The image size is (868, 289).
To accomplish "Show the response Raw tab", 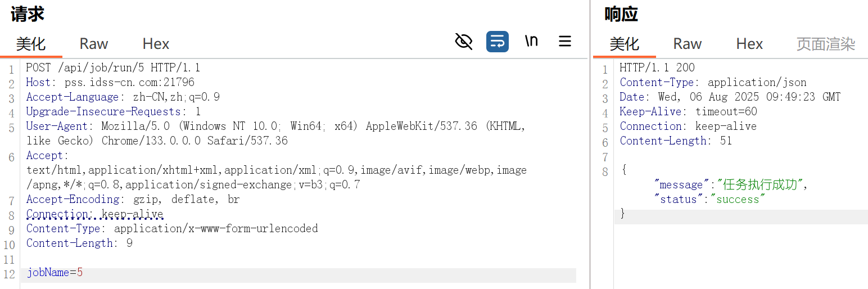I will tap(688, 44).
